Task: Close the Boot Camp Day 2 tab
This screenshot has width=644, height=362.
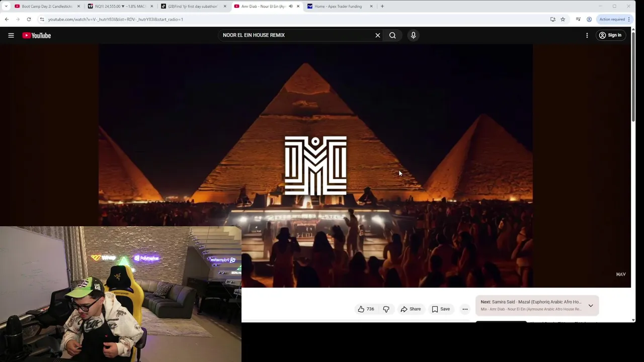Action: pos(78,6)
